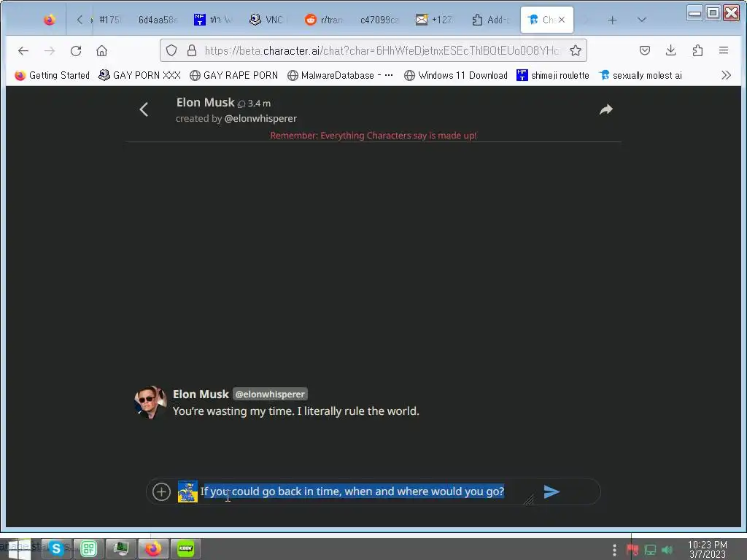Open Skype from the taskbar
The image size is (747, 560).
[x=56, y=548]
